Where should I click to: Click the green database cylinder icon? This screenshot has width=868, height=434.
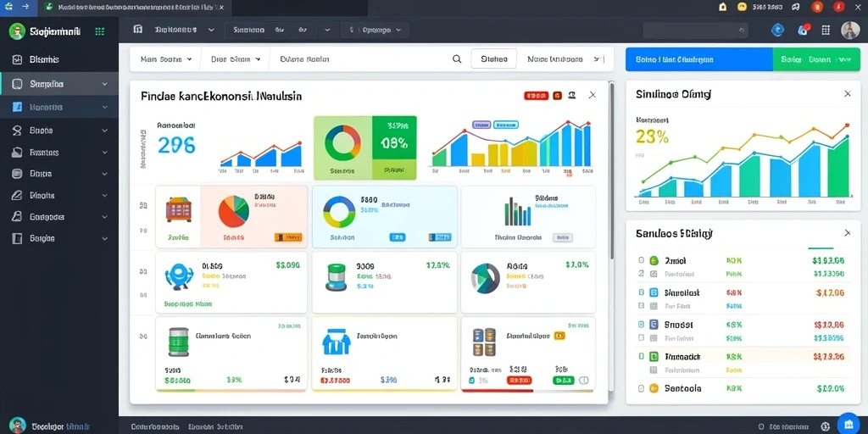tap(178, 342)
